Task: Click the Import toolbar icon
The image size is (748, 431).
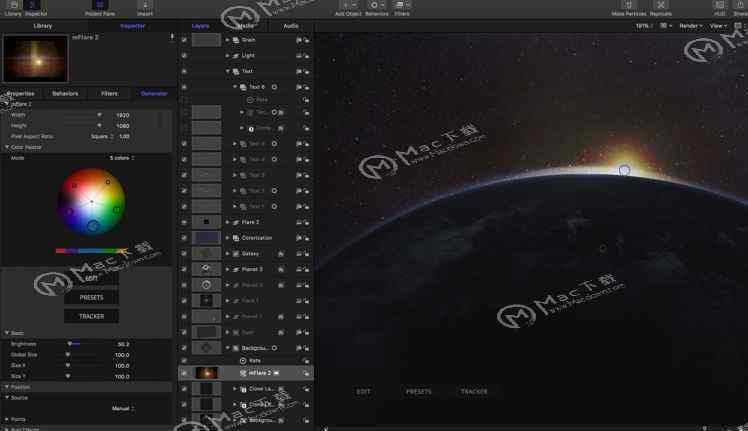Action: (145, 5)
